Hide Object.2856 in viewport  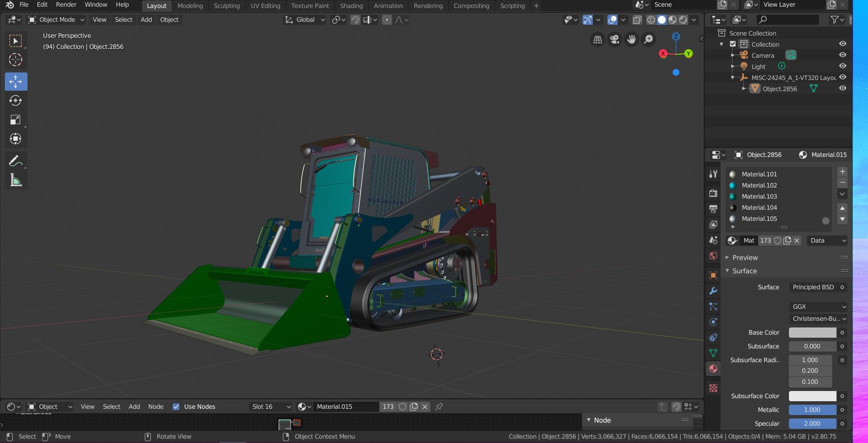point(842,88)
